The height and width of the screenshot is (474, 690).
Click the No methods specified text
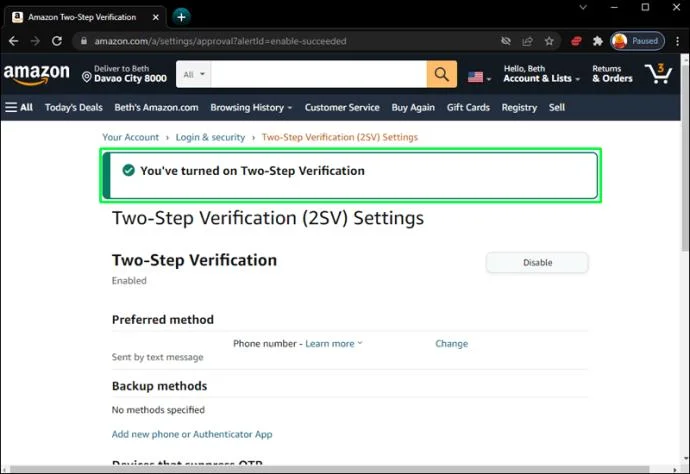coord(158,410)
